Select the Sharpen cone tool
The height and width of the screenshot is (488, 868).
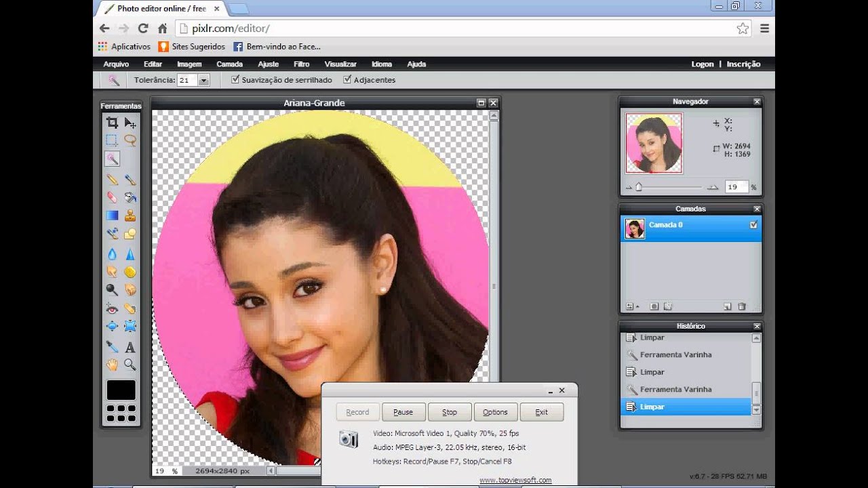130,254
